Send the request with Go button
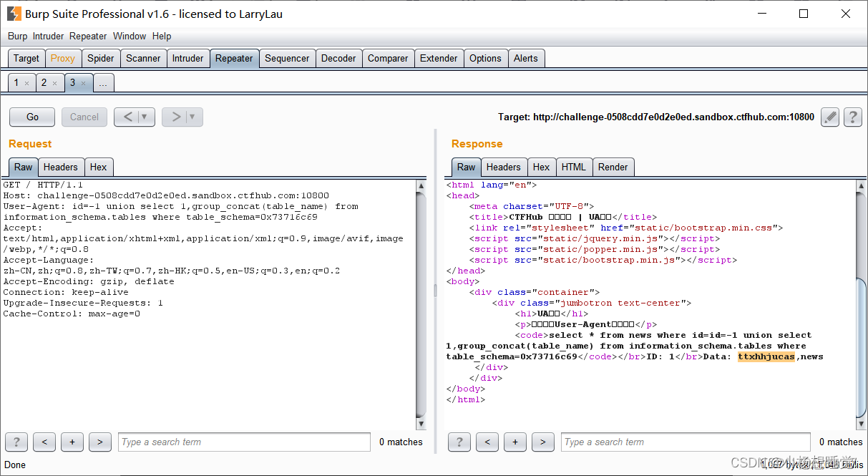 click(32, 117)
